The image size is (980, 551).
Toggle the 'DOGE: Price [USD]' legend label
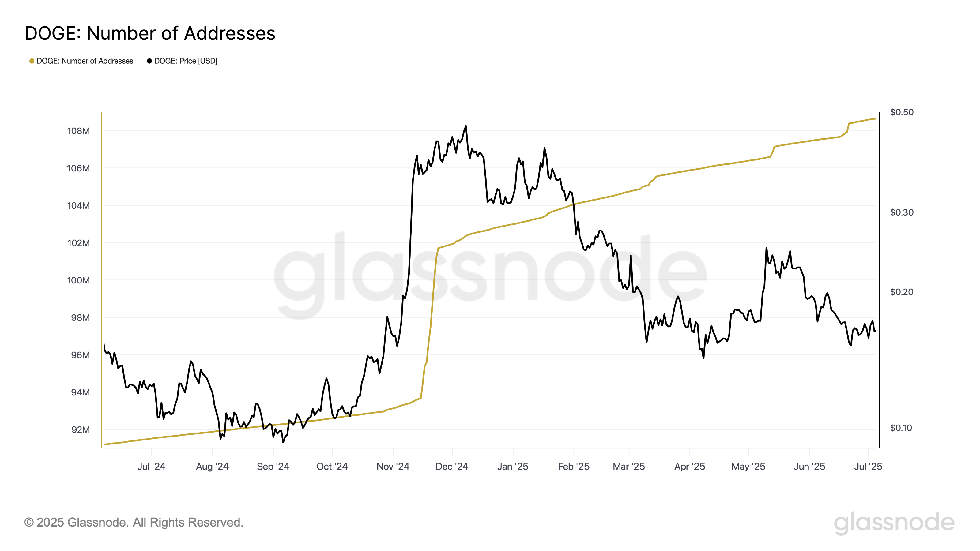186,61
